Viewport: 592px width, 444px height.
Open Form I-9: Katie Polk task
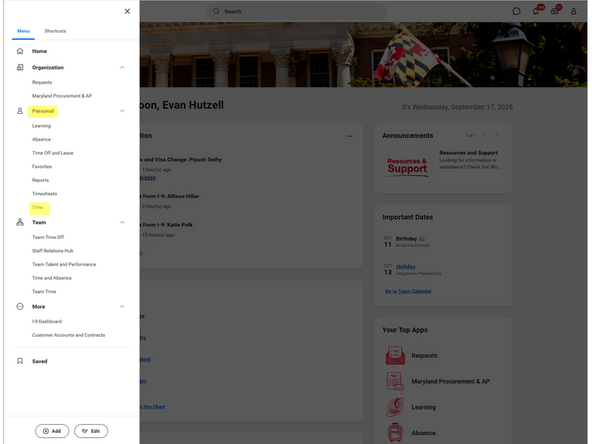point(166,225)
